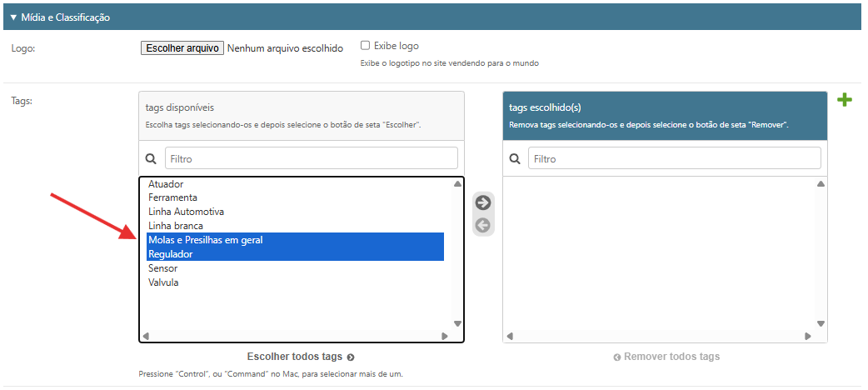Click the left arrow remove button
868x390 pixels.
(483, 225)
